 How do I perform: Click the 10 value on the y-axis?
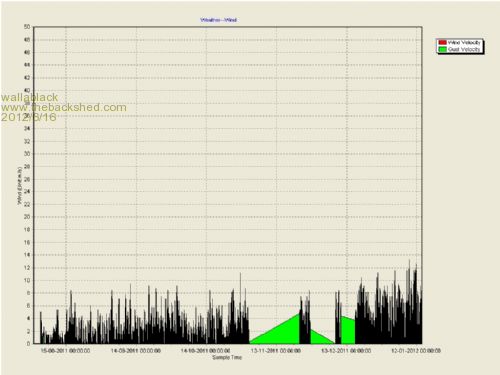click(x=27, y=280)
